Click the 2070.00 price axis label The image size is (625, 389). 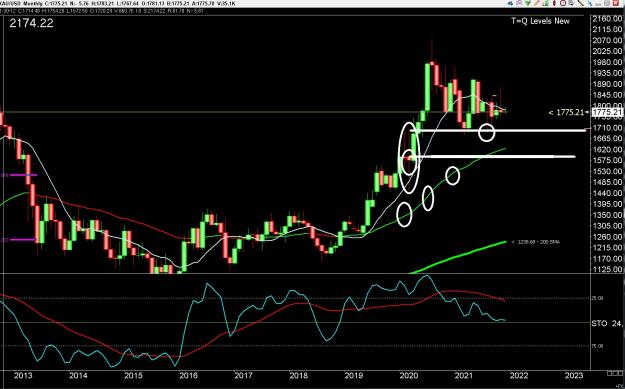(x=608, y=40)
